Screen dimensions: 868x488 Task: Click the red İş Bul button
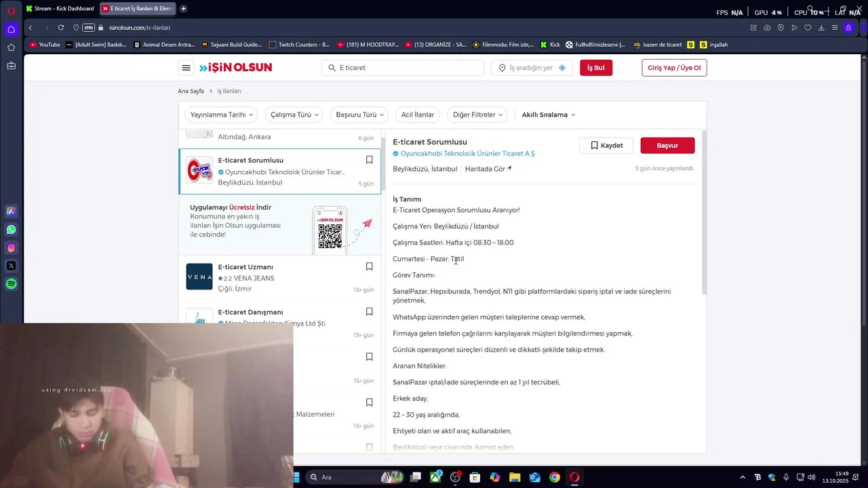coord(596,68)
